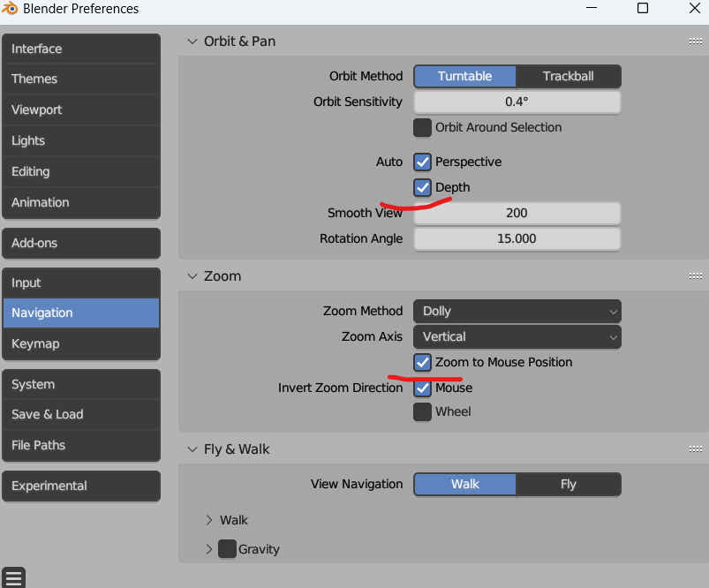Toggle the Gravity checkbox
709x588 pixels.
tap(228, 549)
